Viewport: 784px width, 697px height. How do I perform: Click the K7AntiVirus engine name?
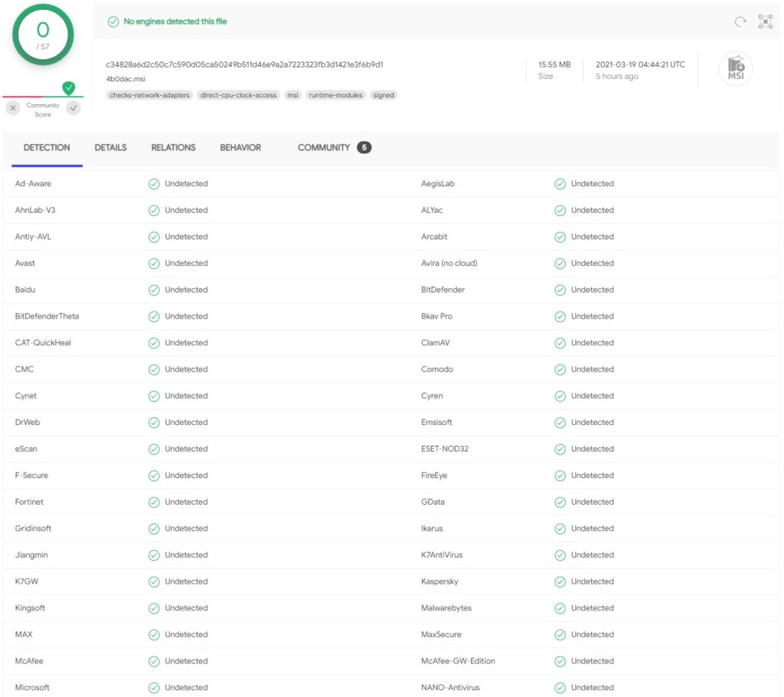click(x=442, y=555)
